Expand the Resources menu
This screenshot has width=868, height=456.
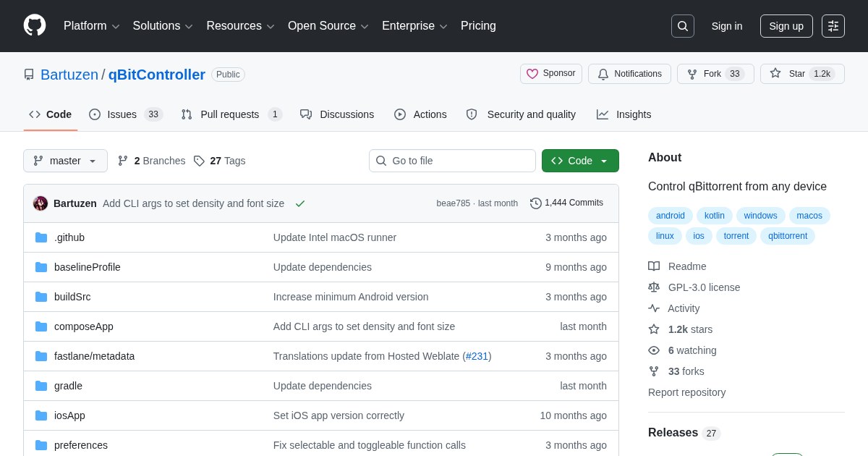click(240, 26)
